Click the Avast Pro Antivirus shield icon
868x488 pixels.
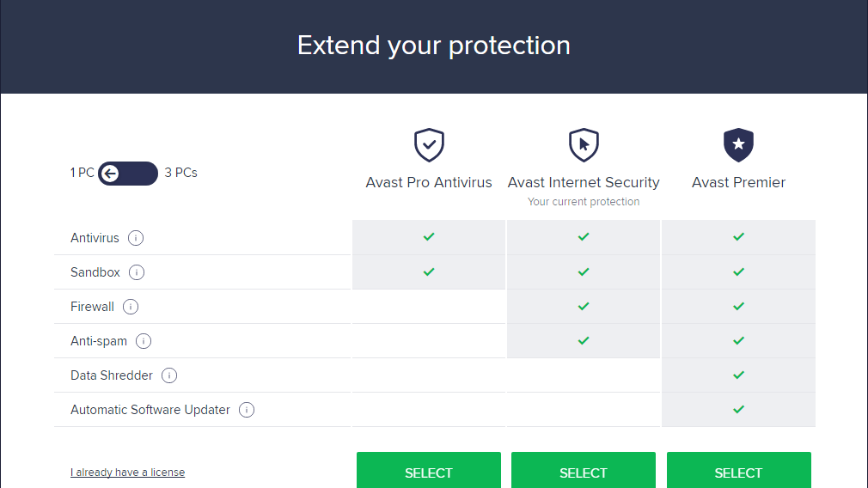(x=429, y=145)
